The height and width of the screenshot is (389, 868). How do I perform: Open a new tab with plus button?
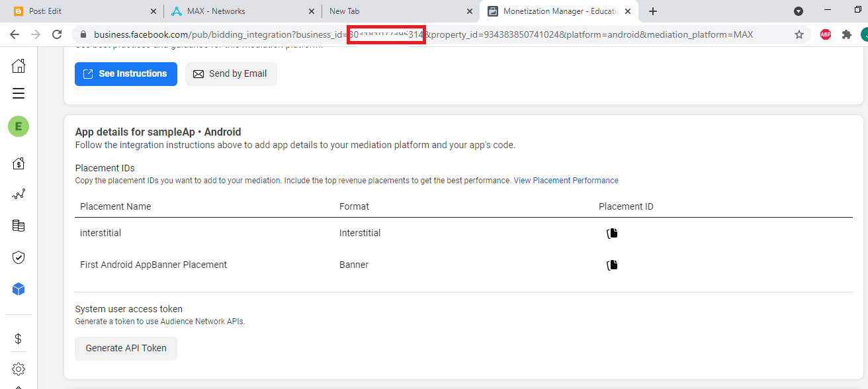click(653, 11)
